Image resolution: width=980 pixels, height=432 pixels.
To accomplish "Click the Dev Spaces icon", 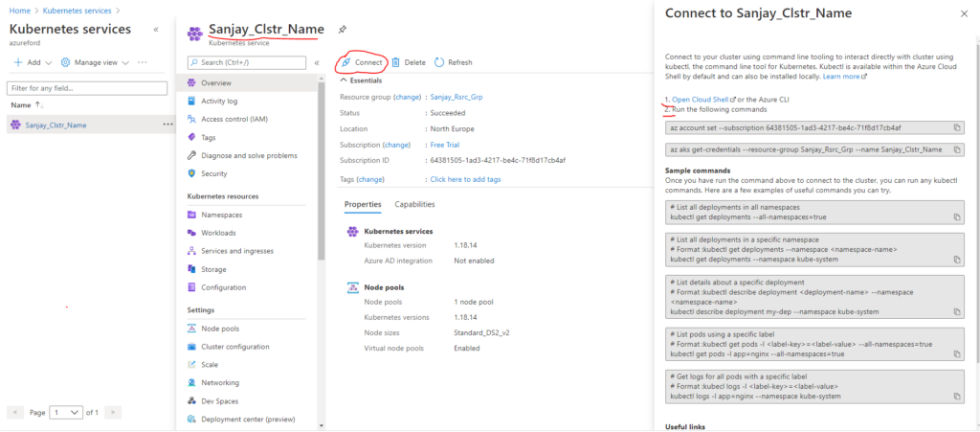I will (191, 400).
